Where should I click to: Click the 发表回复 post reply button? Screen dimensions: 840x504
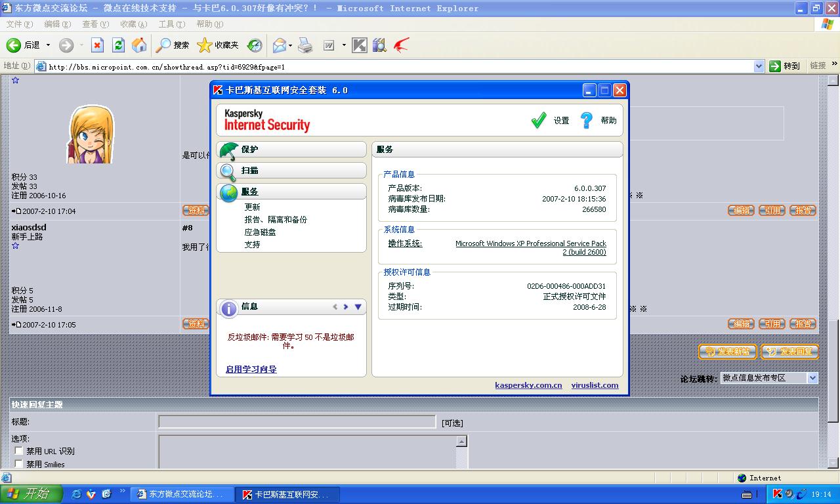point(789,352)
